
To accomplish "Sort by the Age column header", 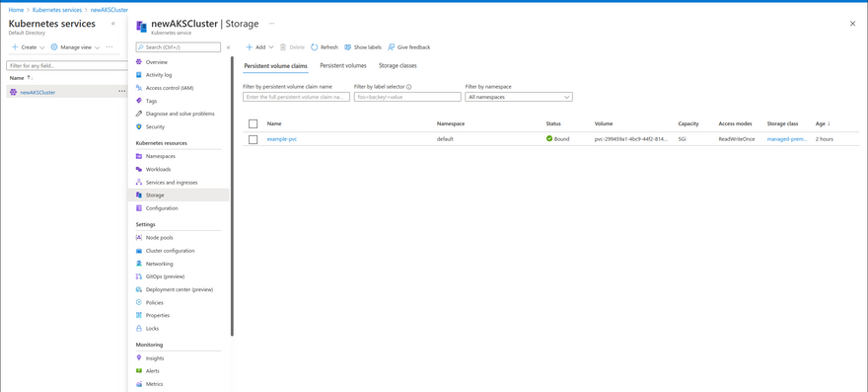I will click(822, 123).
